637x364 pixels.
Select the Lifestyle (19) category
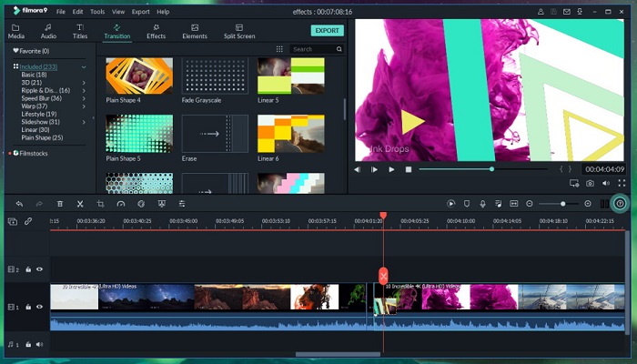tap(39, 114)
